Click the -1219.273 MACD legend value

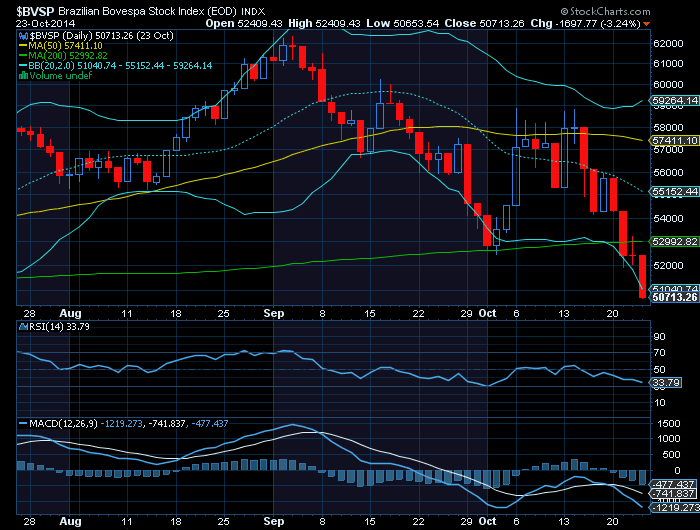pos(121,423)
